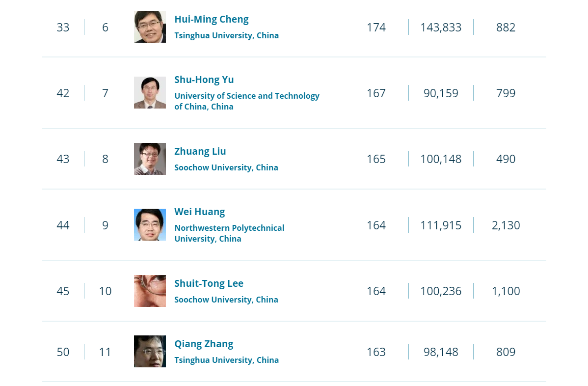Viewport: 588px width, 386px height.
Task: Open Soochow University link under Shuit-Tong Lee
Action: pyautogui.click(x=226, y=300)
